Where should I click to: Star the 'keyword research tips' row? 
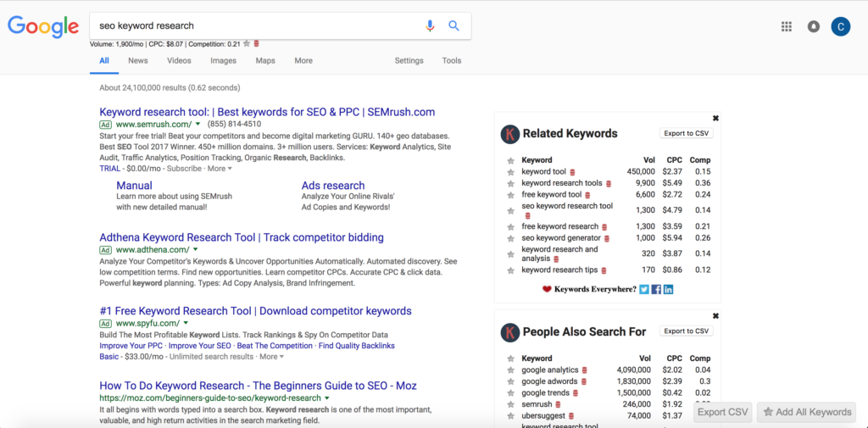(510, 270)
